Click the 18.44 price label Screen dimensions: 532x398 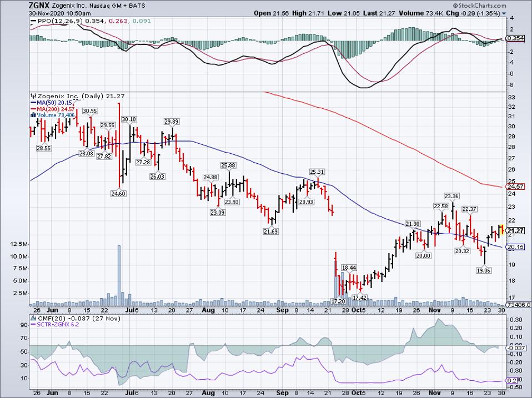[349, 268]
